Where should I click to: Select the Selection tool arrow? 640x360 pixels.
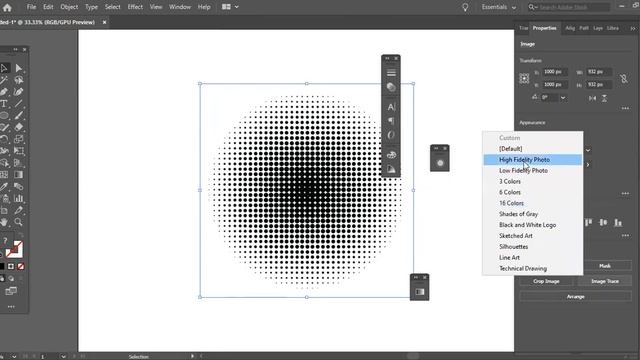(4, 68)
